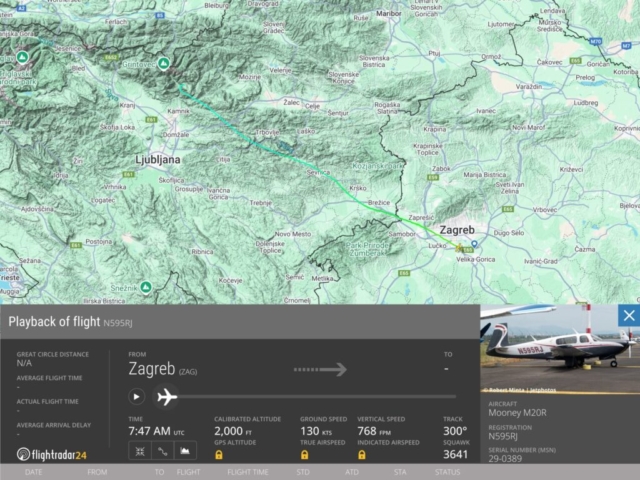Click the Velika Gorica label on the map
Screen dimensions: 640x480
pyautogui.click(x=476, y=259)
